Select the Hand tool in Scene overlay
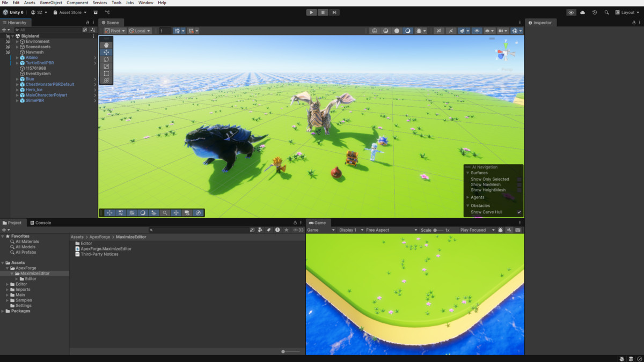This screenshot has height=362, width=644. click(x=106, y=45)
